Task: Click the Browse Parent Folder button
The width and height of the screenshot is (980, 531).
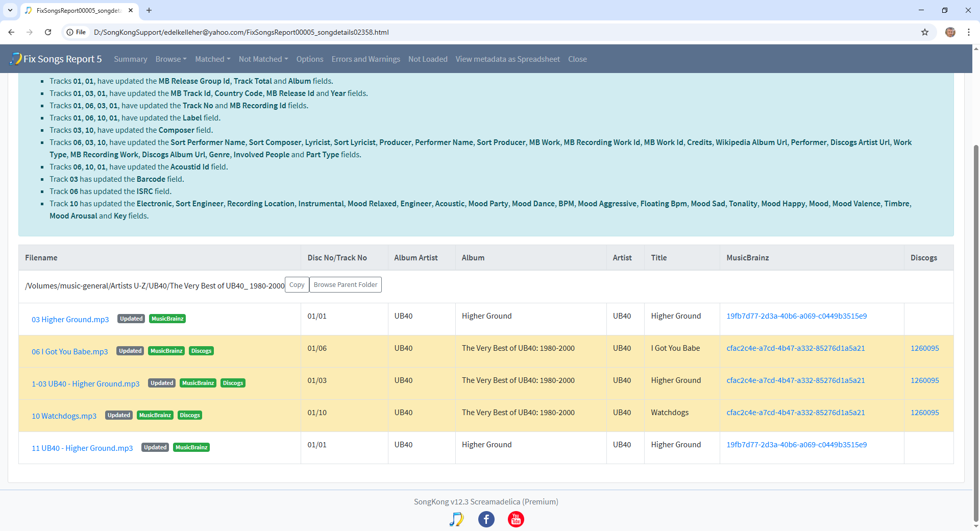Action: coord(346,285)
